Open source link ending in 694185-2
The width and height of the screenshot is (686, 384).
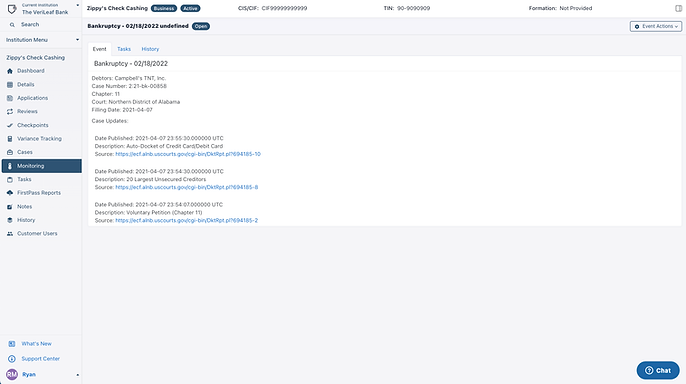pos(187,220)
